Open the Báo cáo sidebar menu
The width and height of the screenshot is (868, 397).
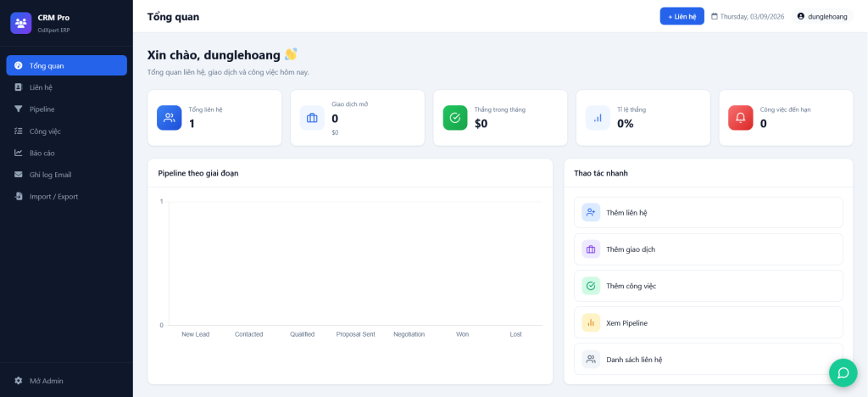(x=66, y=153)
